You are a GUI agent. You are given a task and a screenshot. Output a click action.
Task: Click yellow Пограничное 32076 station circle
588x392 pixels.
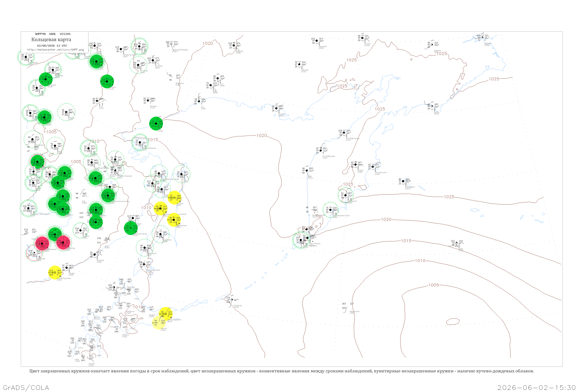pyautogui.click(x=174, y=220)
